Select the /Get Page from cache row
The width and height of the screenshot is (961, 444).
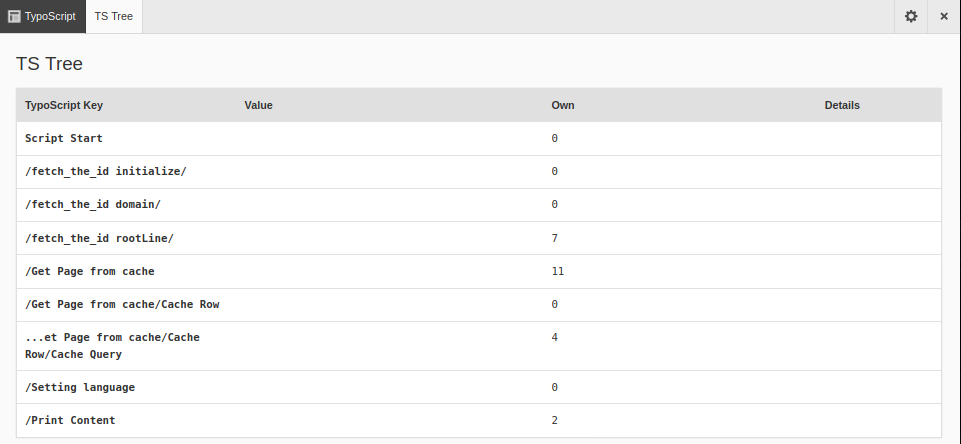[90, 271]
